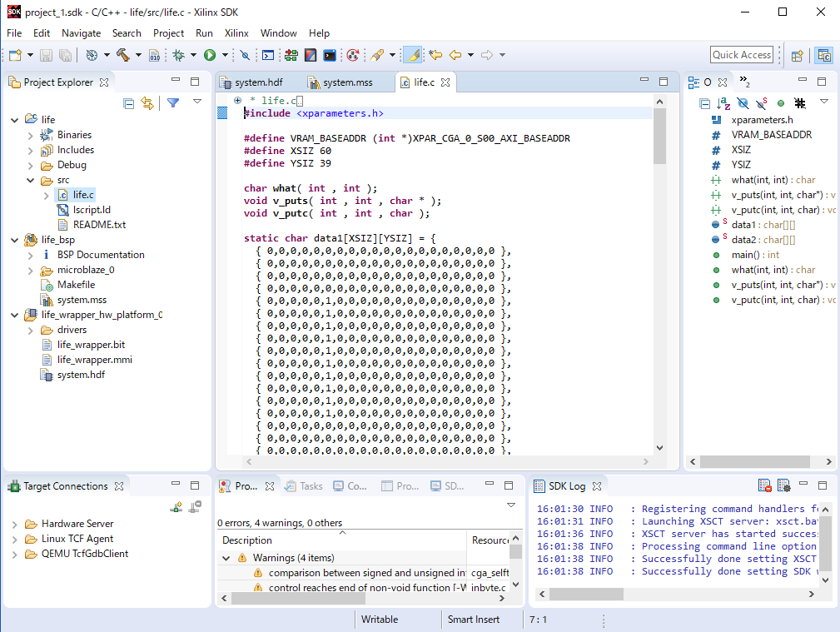Viewport: 840px width, 632px height.
Task: Open the Project Explorer filter icon
Action: (x=173, y=102)
